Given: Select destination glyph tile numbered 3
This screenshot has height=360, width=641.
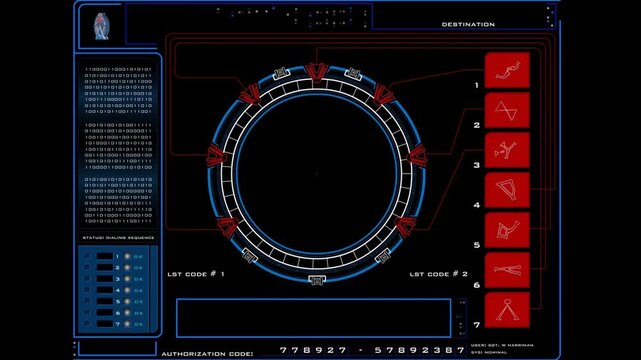Looking at the screenshot, I should coord(507,150).
